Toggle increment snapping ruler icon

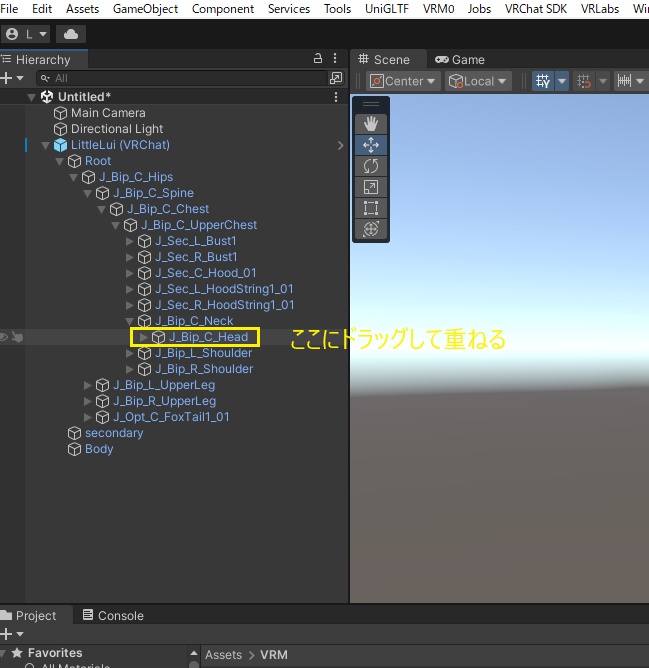[624, 81]
